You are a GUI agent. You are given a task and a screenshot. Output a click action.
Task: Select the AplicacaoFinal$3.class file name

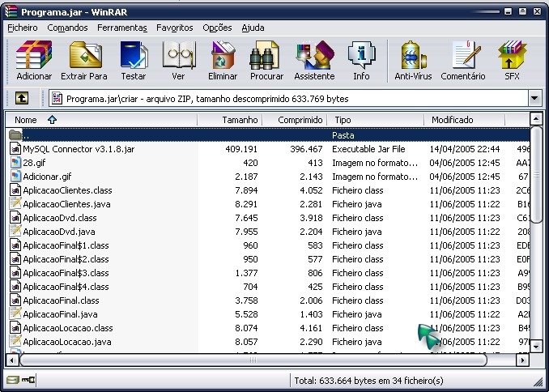[66, 273]
